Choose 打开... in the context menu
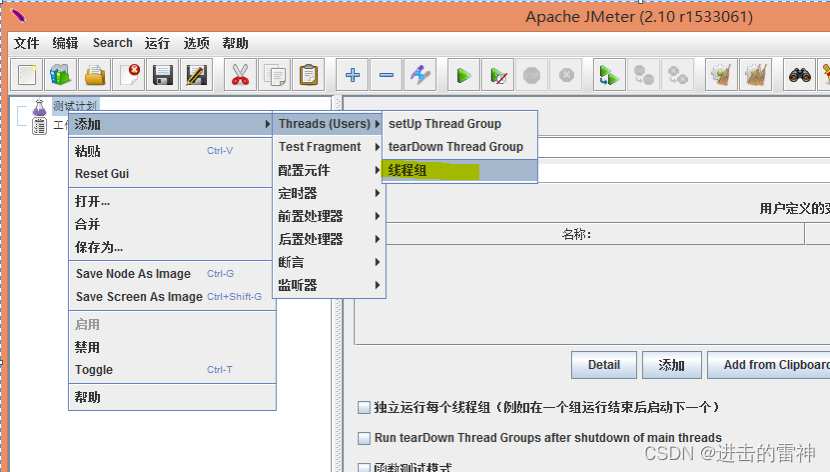The image size is (830, 472). coord(172,202)
